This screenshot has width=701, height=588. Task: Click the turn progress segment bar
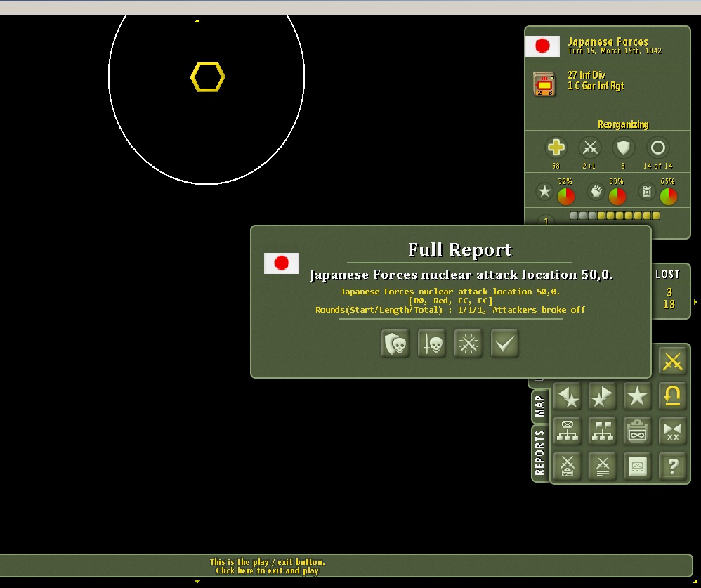615,216
